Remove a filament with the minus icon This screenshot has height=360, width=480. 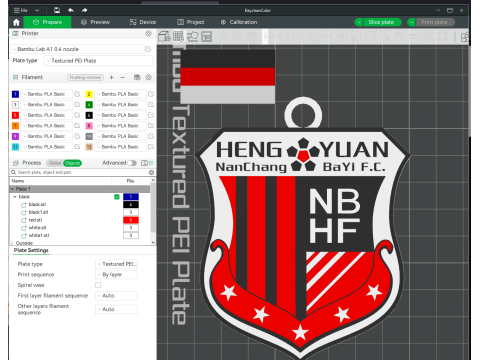pos(122,77)
